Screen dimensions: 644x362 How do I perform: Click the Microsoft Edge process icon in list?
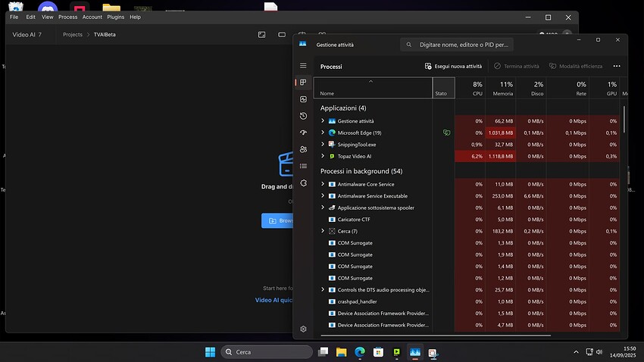(332, 133)
